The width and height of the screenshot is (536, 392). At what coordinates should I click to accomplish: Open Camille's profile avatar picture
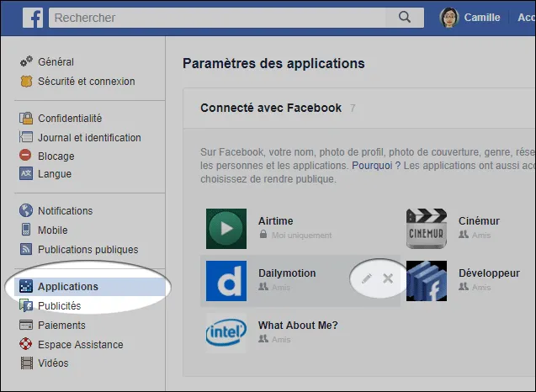pos(449,18)
